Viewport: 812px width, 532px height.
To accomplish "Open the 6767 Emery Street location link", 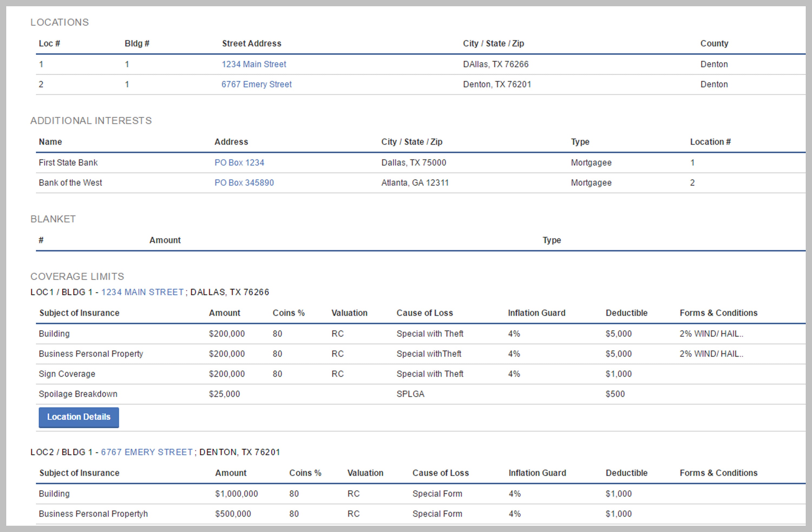I will coord(256,84).
